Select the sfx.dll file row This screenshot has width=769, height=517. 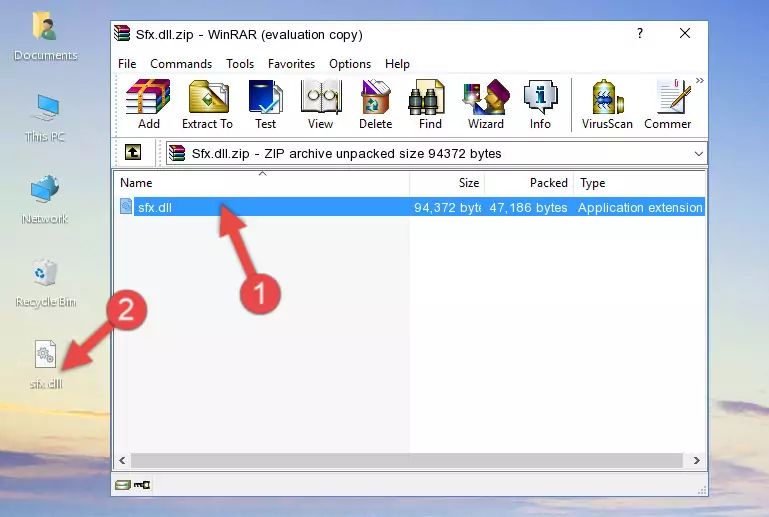tap(411, 207)
